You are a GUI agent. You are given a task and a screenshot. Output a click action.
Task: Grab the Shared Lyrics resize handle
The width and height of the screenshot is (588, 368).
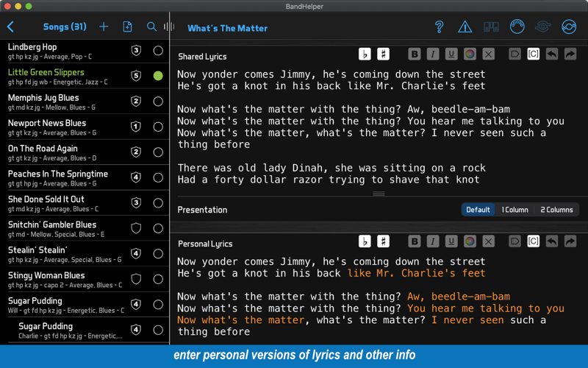[x=379, y=194]
